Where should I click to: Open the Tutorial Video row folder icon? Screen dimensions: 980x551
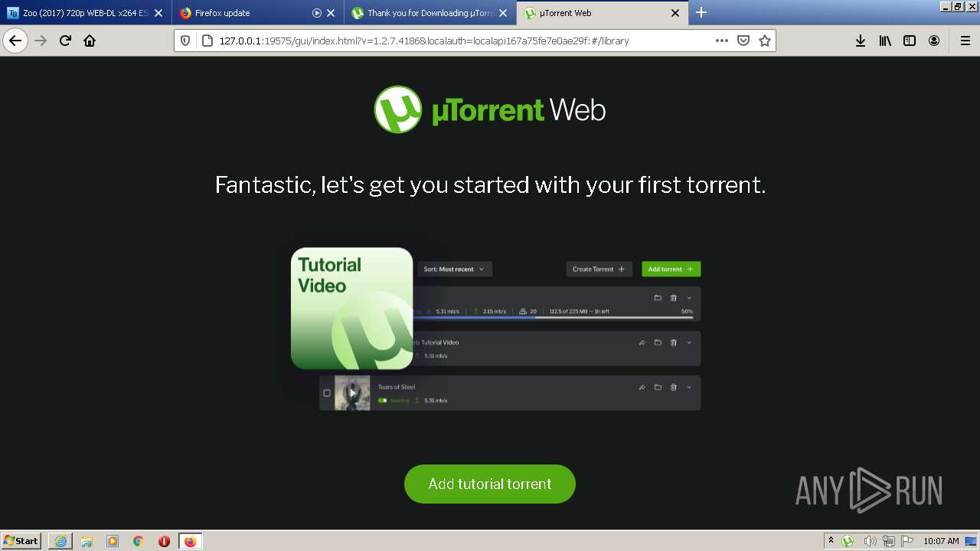point(658,343)
